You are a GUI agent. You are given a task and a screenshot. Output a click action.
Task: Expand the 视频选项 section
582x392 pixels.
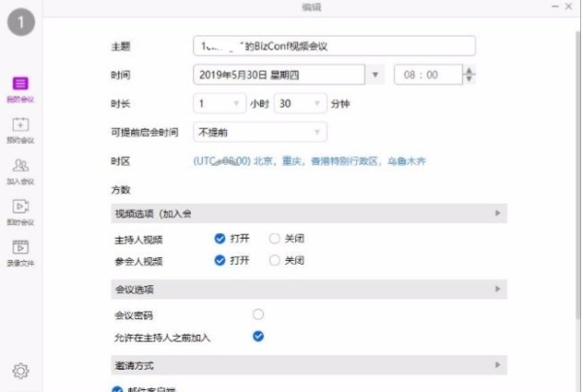(x=498, y=212)
